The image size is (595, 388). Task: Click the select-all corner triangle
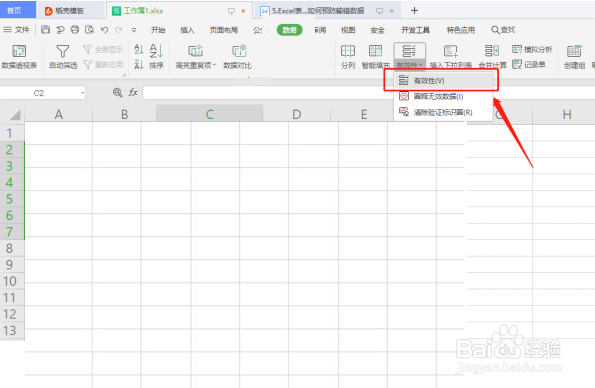point(14,115)
